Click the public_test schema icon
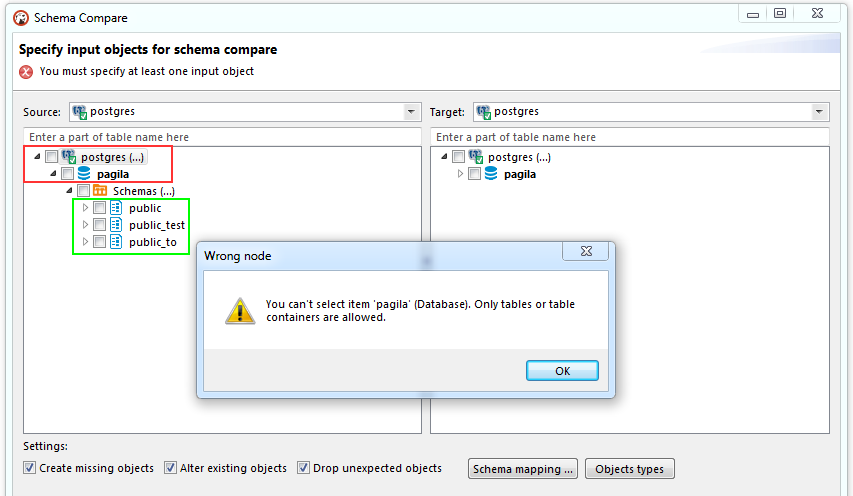 click(x=116, y=225)
